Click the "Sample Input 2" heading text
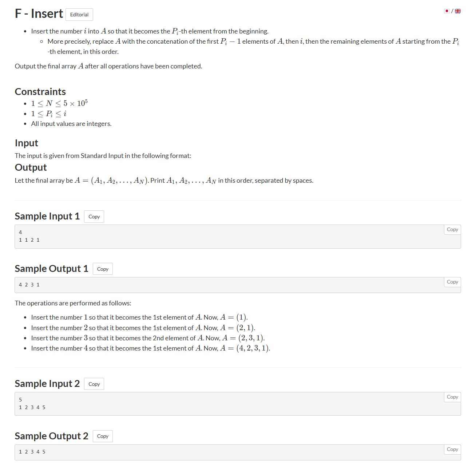476x467 pixels. (x=47, y=384)
